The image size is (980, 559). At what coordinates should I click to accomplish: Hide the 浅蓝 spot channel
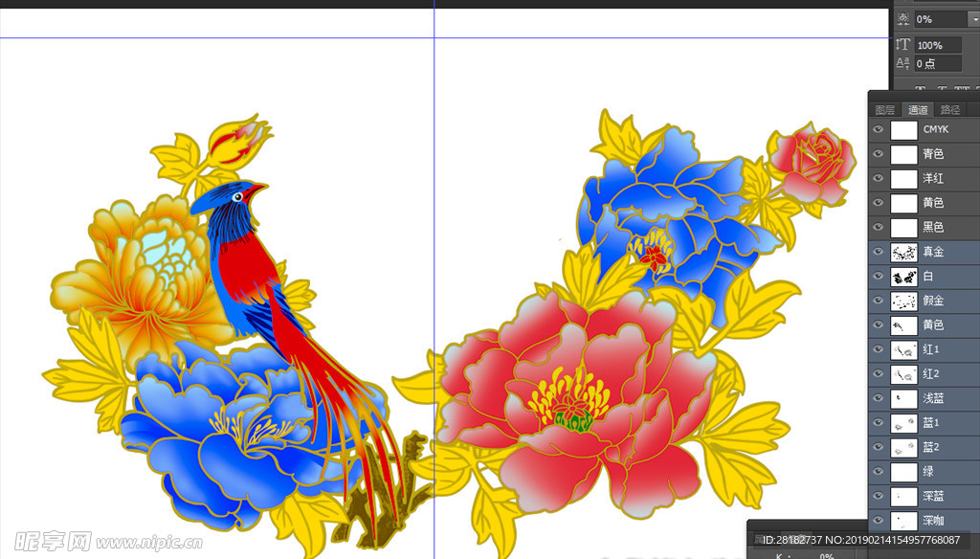pyautogui.click(x=879, y=398)
